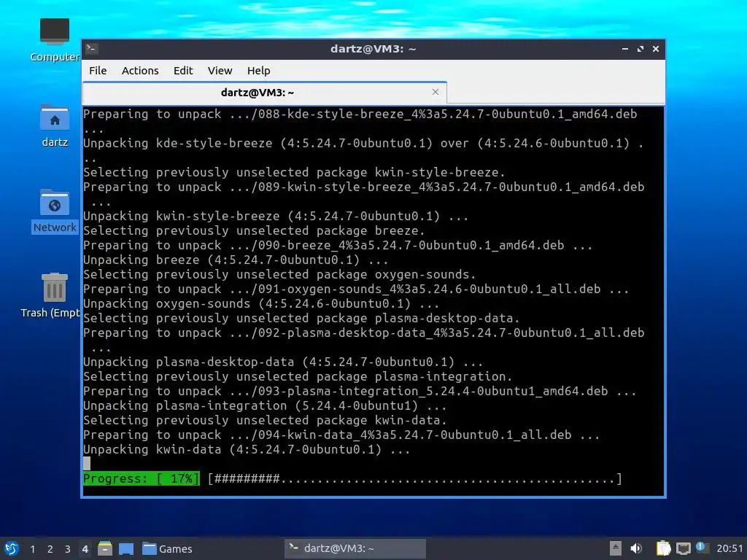Click the terminal cursor block
747x560 pixels.
tap(87, 463)
